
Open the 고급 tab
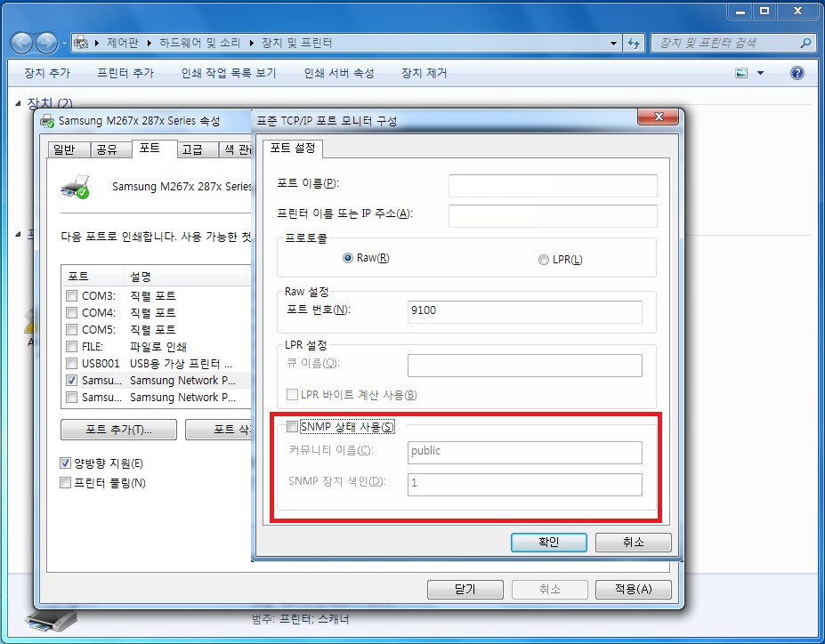pyautogui.click(x=198, y=149)
